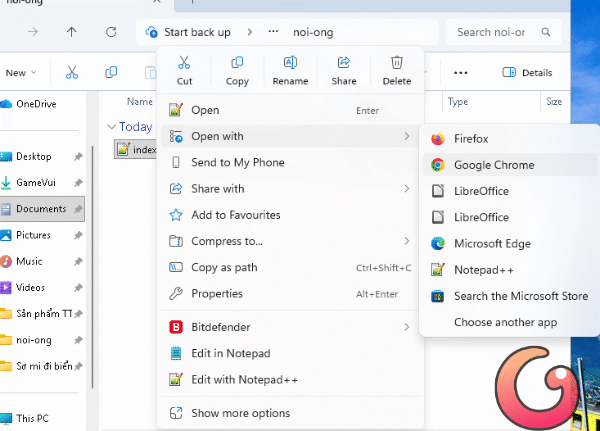Image resolution: width=600 pixels, height=431 pixels.
Task: Open the file with Firefox
Action: pyautogui.click(x=509, y=139)
